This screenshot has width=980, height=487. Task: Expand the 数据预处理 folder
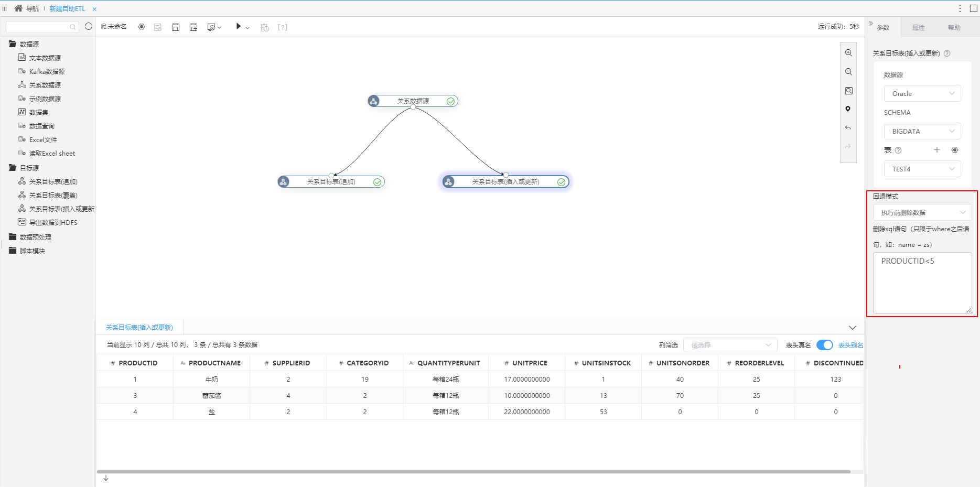tap(30, 237)
